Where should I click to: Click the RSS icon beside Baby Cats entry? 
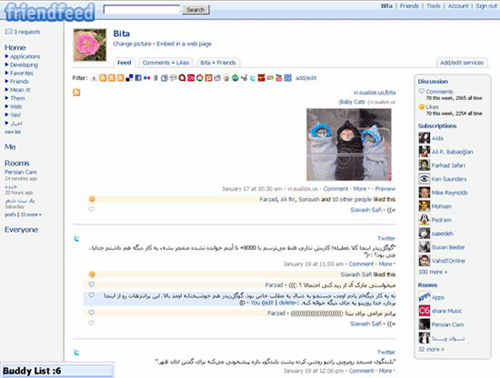(x=76, y=92)
